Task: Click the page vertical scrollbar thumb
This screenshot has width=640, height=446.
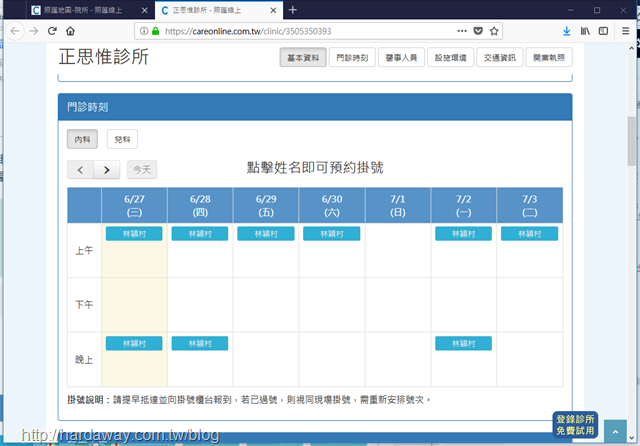Action: (x=631, y=141)
